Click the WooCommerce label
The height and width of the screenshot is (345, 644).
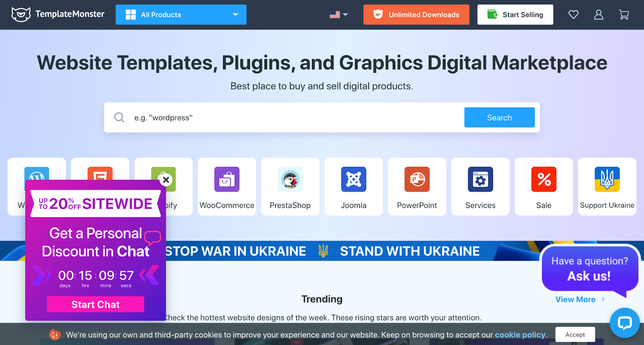click(x=227, y=205)
